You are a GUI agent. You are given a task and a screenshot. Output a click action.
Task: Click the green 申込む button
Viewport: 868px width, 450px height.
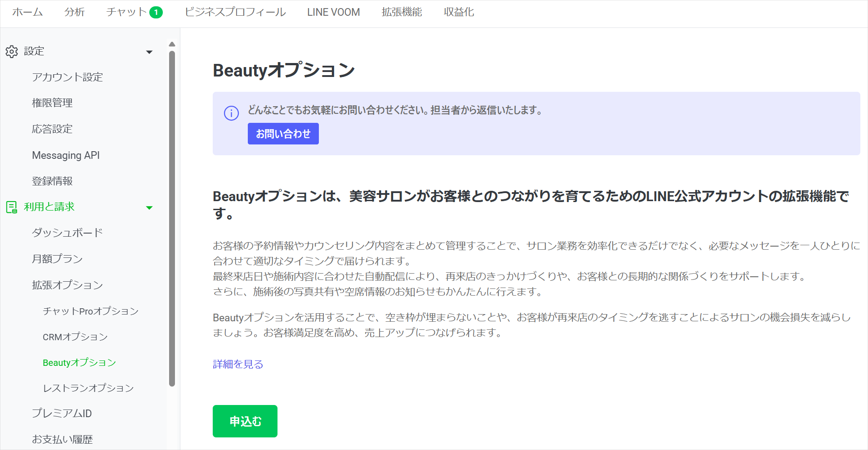[x=245, y=421]
